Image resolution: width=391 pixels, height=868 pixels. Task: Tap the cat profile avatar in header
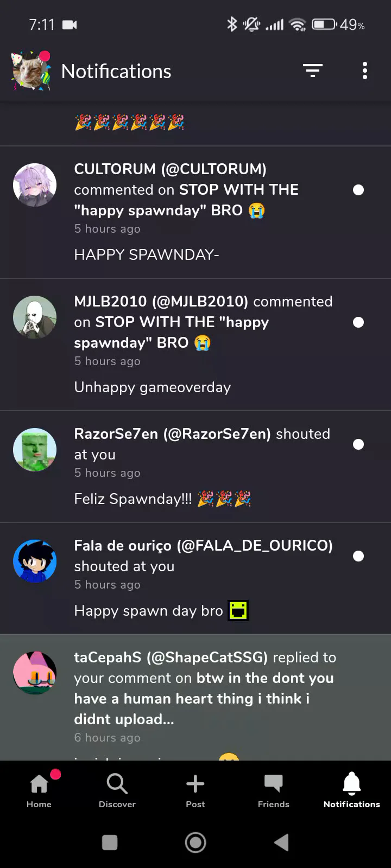click(31, 71)
